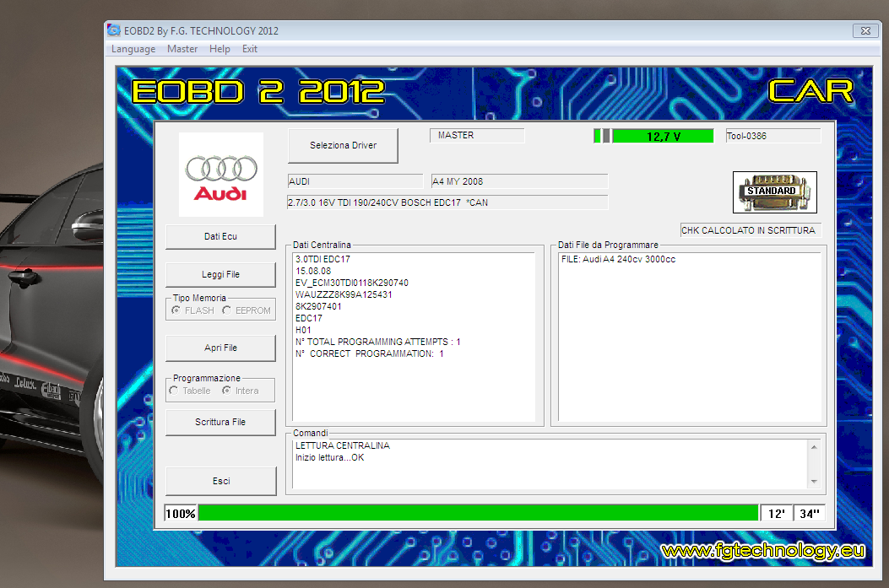
Task: Click the 3.0TDI EDC17 line
Action: (x=323, y=260)
